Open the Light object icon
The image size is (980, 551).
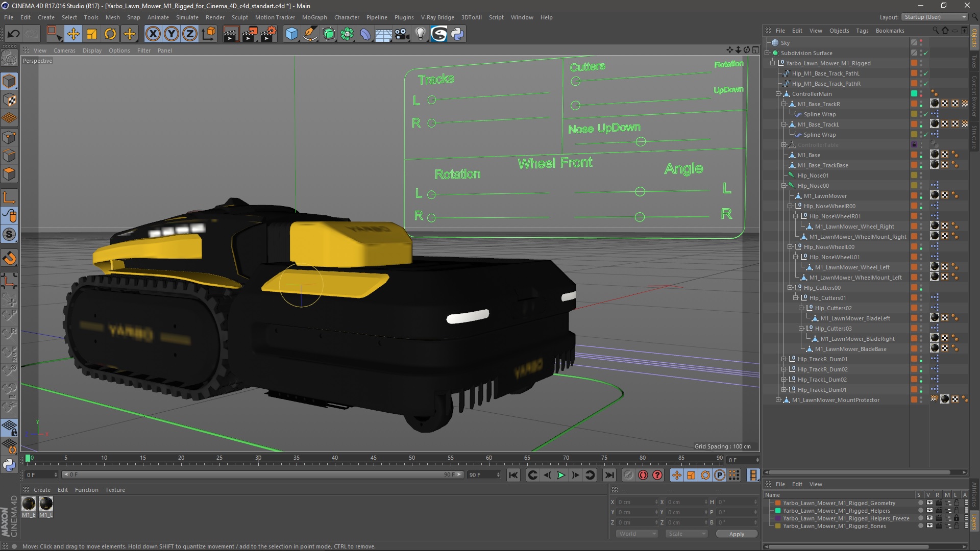(420, 34)
